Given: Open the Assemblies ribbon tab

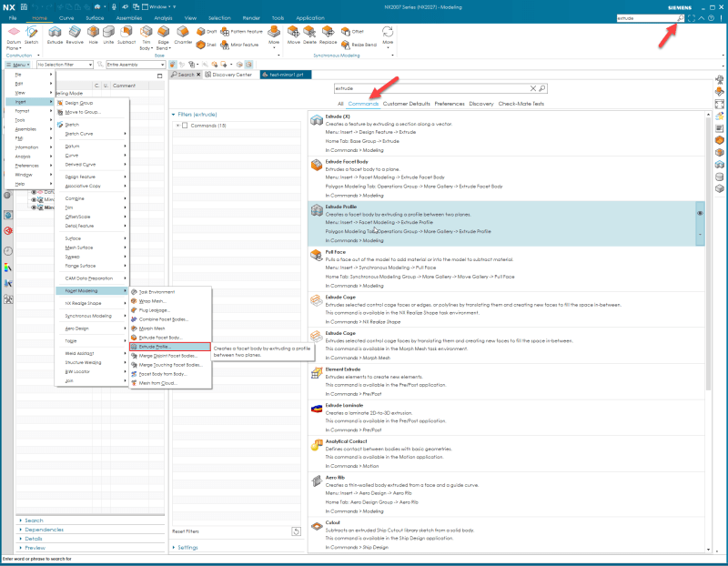Looking at the screenshot, I should [x=129, y=18].
